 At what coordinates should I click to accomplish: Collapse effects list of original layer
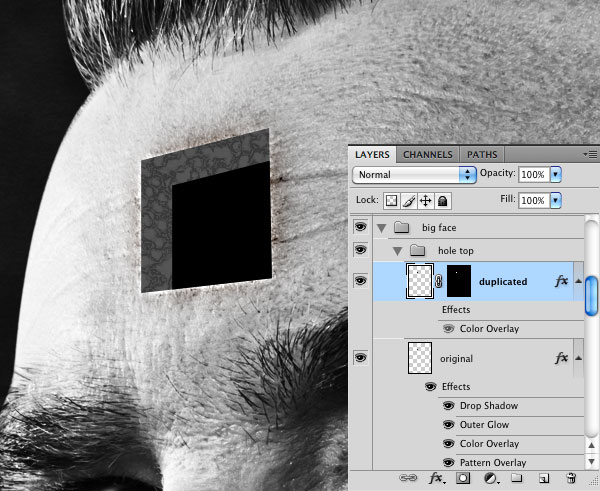tap(579, 358)
